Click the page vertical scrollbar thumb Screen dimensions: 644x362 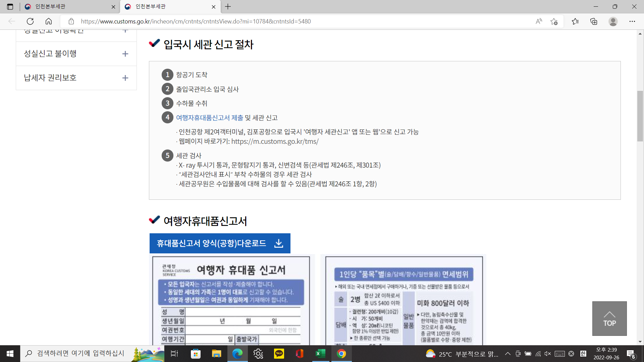[640, 116]
